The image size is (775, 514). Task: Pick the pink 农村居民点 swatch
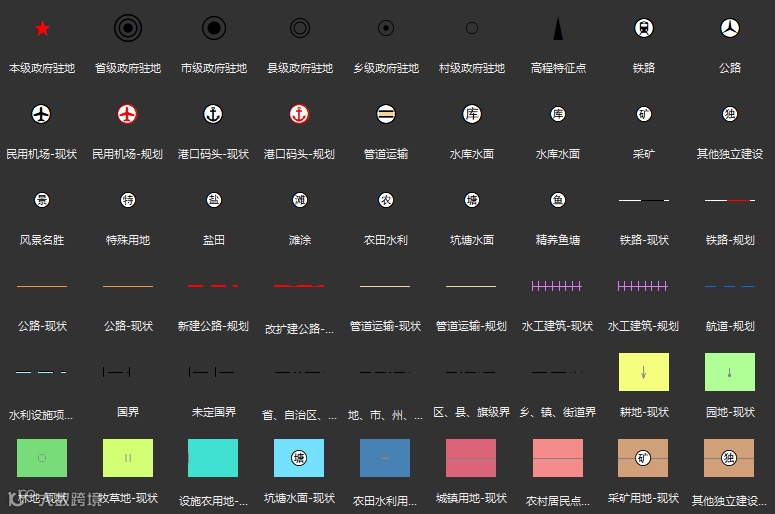[558, 458]
